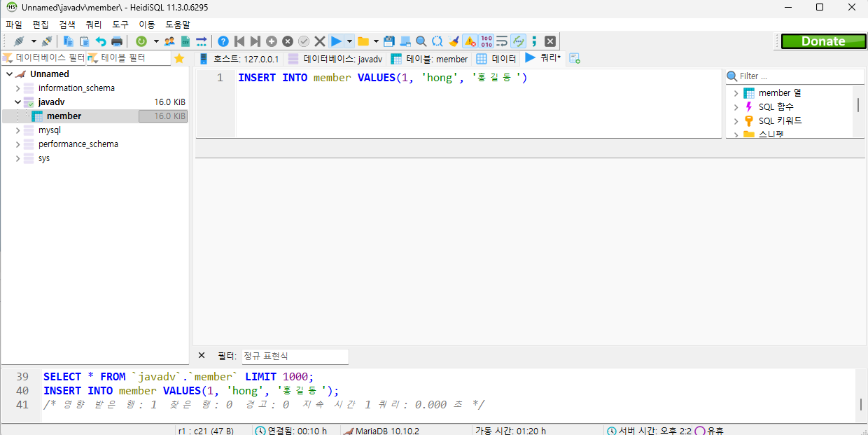The image size is (868, 435).
Task: Click the load SQL file folder icon
Action: [363, 41]
